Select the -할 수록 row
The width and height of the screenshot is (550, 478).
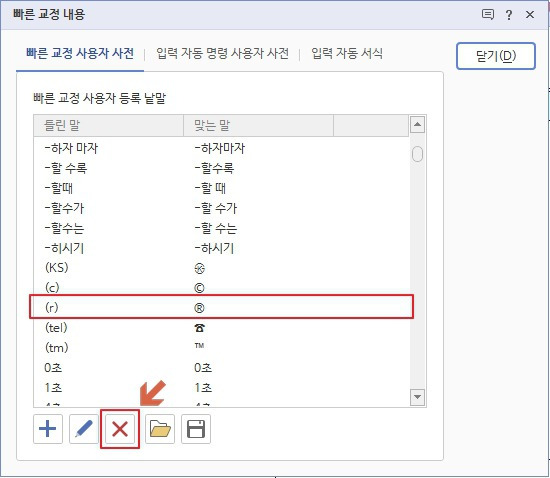221,168
